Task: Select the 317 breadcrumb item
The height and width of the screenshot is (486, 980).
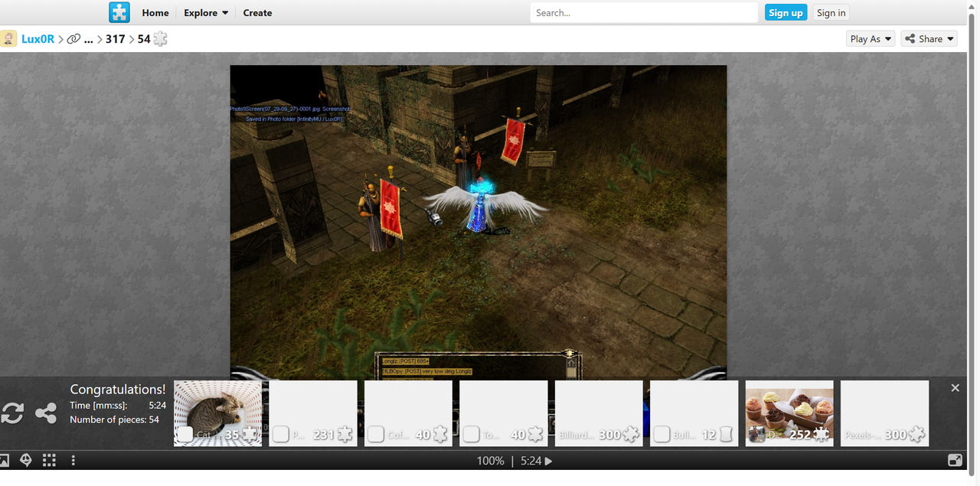Action: point(115,39)
